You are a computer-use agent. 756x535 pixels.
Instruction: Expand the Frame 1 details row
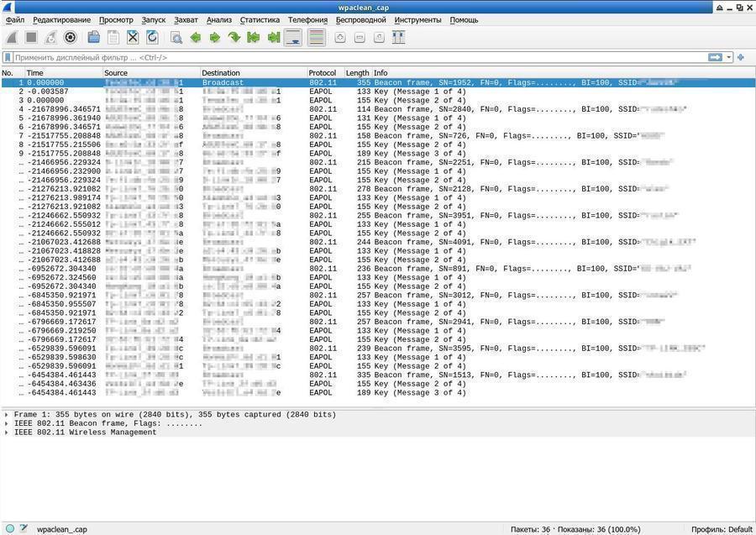click(6, 415)
